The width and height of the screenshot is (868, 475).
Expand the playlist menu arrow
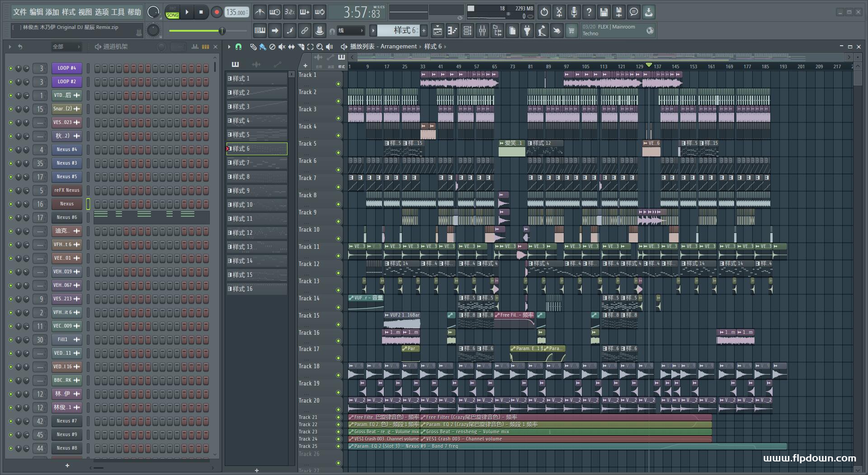pyautogui.click(x=229, y=47)
